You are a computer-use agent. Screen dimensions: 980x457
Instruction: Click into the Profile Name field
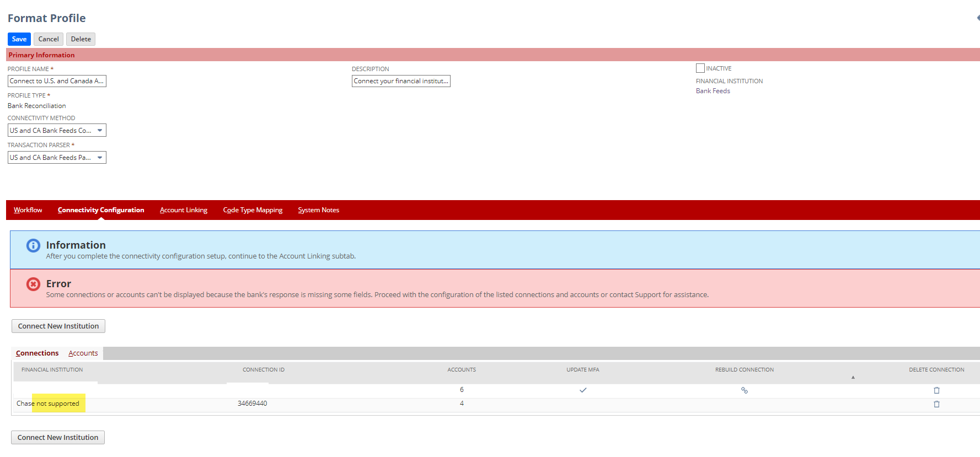pos(57,81)
